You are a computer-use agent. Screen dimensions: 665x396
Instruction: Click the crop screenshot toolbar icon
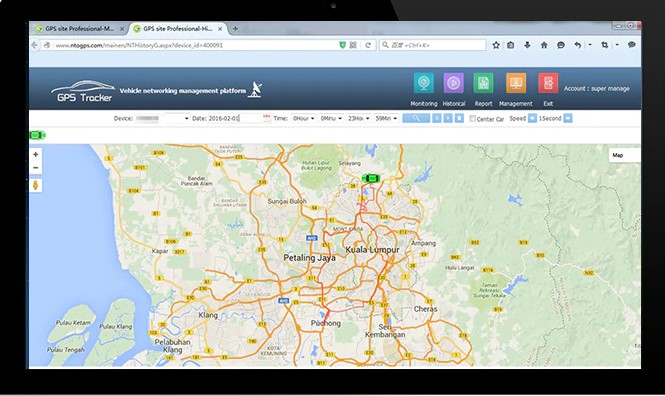click(605, 45)
